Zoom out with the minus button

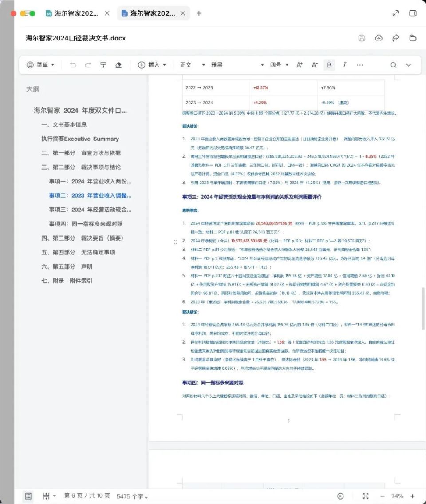[383, 496]
